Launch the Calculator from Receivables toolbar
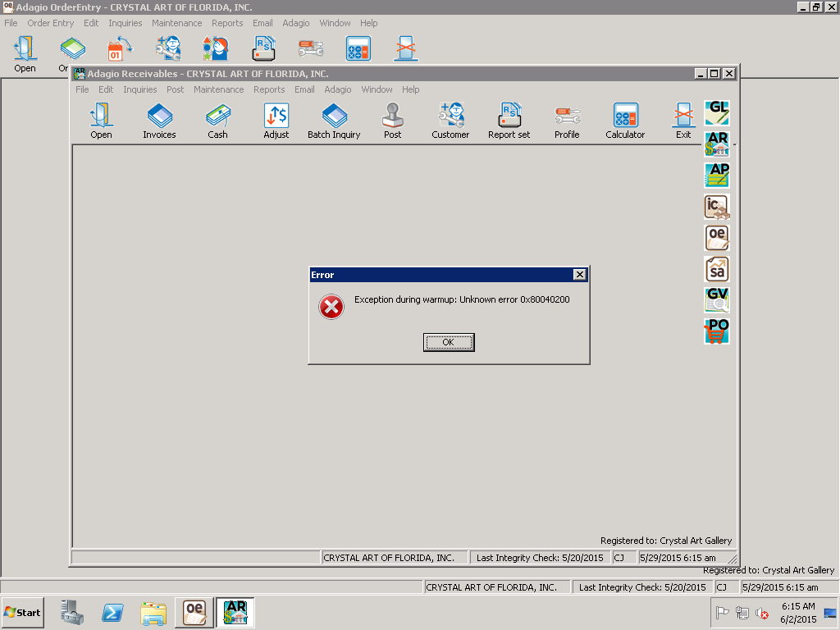840x630 pixels. tap(625, 121)
